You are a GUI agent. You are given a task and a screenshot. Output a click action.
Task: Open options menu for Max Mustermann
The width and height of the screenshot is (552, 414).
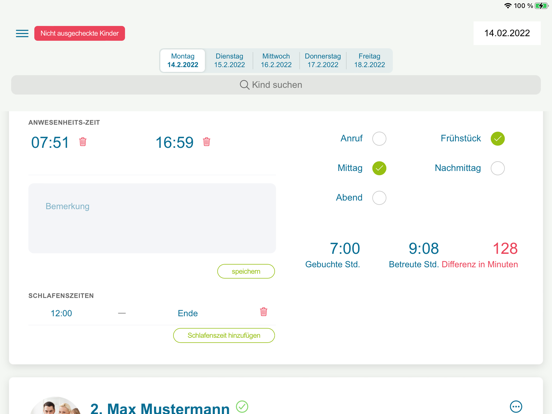(516, 407)
